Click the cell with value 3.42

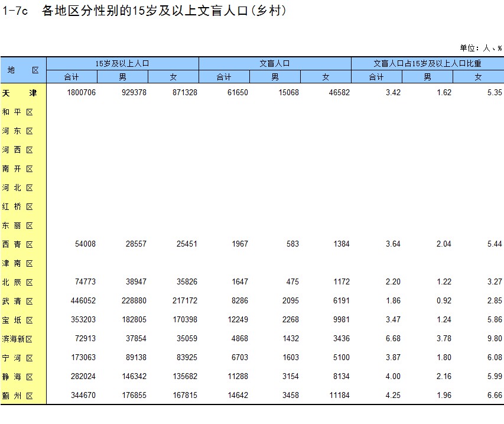coord(393,93)
